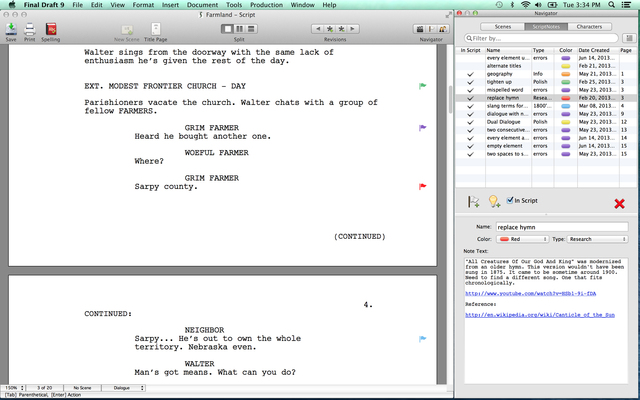Click the Navigator scenes clapboard icon
This screenshot has height=400, width=640.
point(419,29)
